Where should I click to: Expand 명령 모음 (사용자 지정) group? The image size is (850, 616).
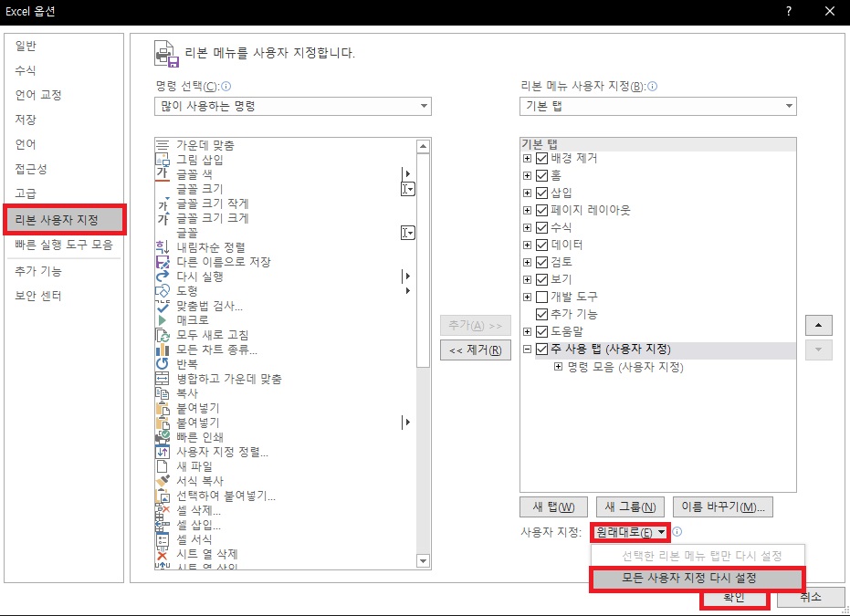pyautogui.click(x=558, y=368)
